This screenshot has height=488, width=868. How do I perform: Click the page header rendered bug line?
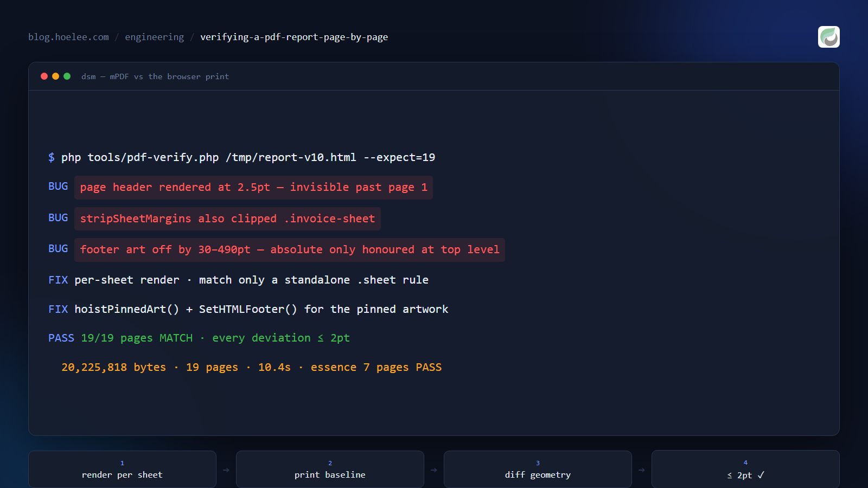point(253,188)
